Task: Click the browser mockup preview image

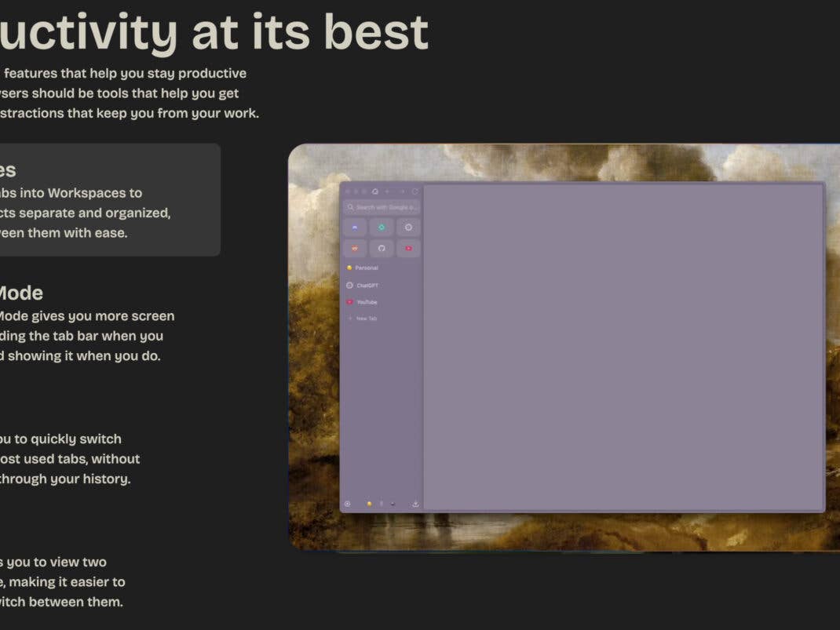Action: (x=564, y=347)
